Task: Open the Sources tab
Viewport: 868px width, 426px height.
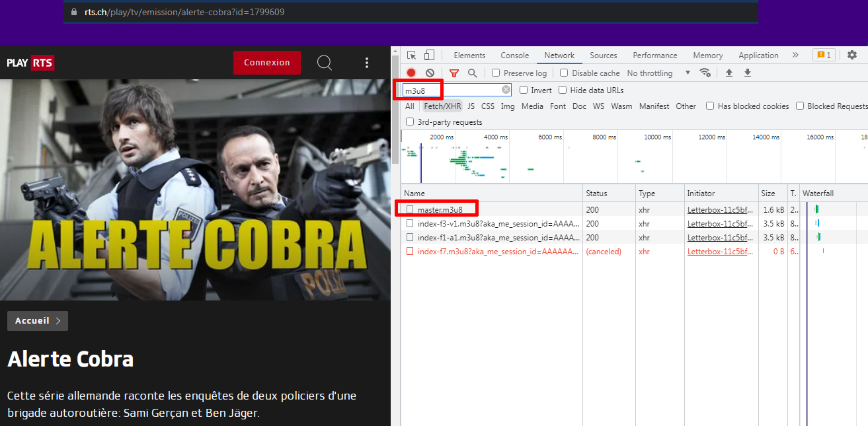Action: (604, 55)
